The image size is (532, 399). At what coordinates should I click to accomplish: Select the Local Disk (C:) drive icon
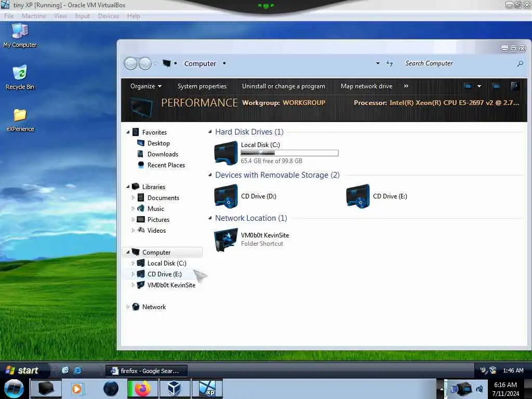click(225, 153)
